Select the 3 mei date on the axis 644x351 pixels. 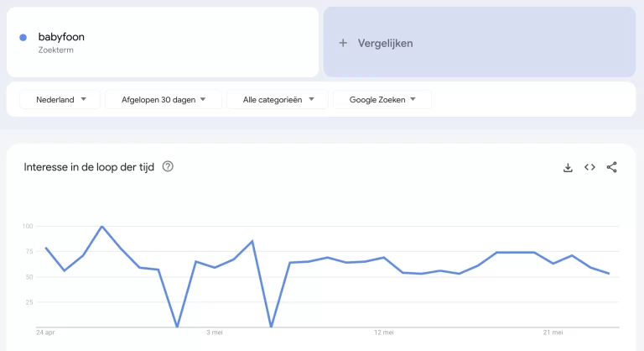coord(215,333)
